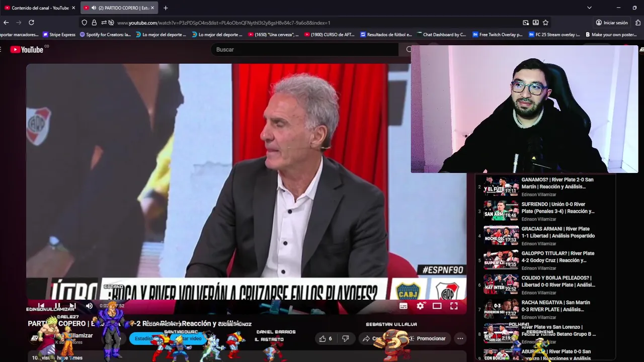Viewport: 644px width, 362px height.
Task: Bookmark this page with the star icon
Action: click(545, 23)
